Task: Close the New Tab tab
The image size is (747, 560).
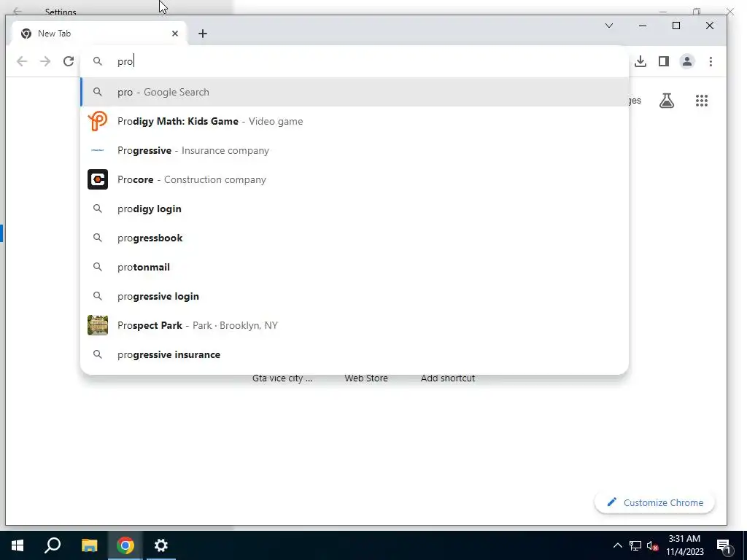Action: pyautogui.click(x=175, y=34)
